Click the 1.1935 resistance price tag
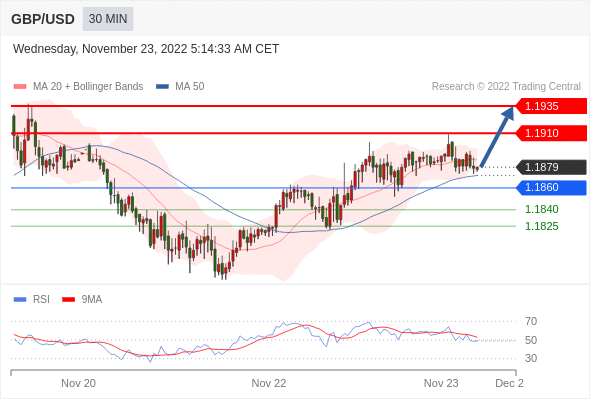 pyautogui.click(x=551, y=106)
